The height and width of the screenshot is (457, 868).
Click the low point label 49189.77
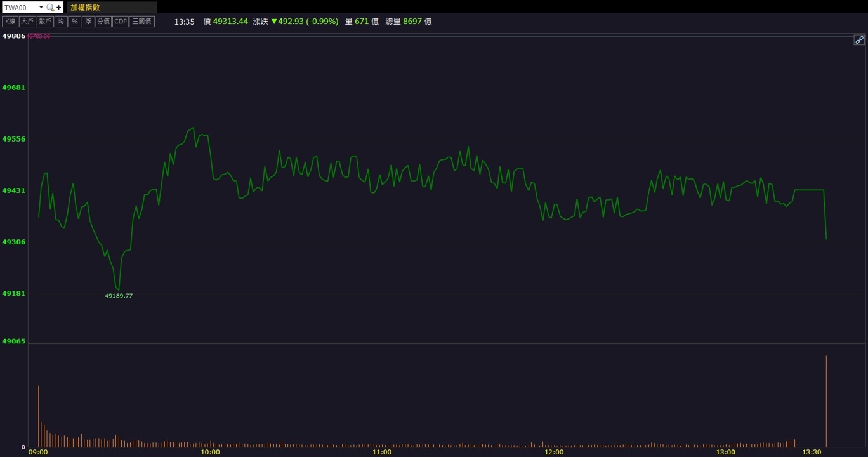point(119,296)
